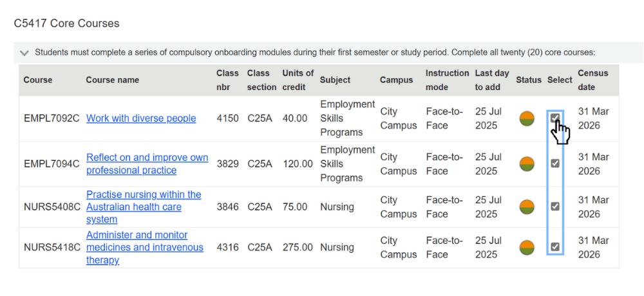The width and height of the screenshot is (644, 296).
Task: Click the Census date column header
Action: click(x=592, y=80)
